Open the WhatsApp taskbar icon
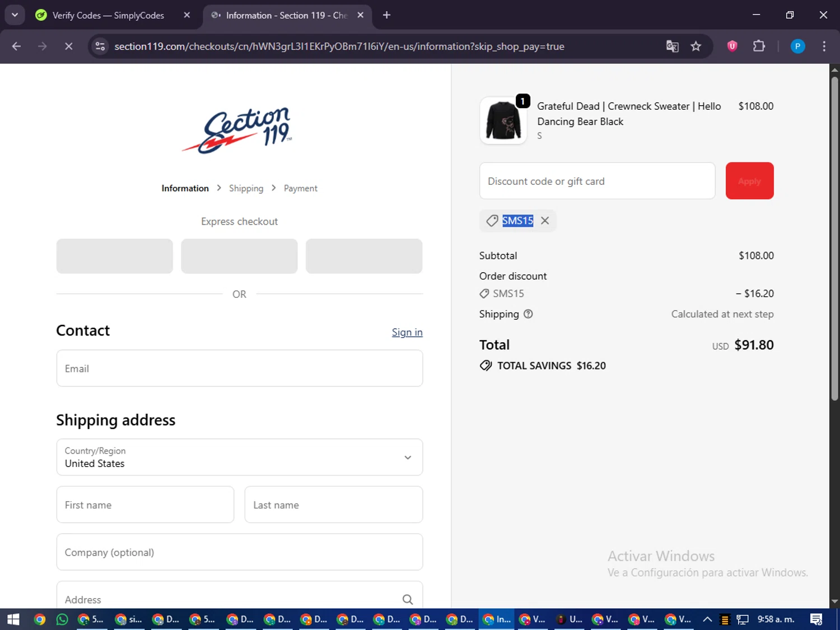The image size is (840, 630). (62, 619)
